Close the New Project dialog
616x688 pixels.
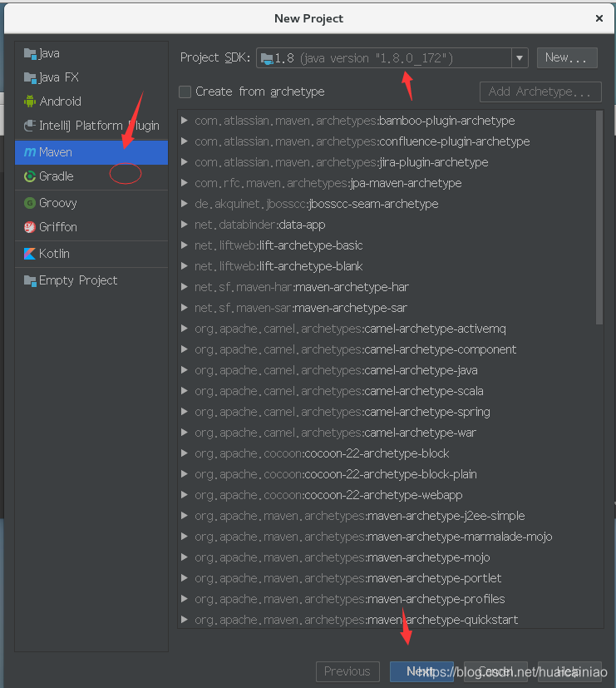pyautogui.click(x=599, y=18)
